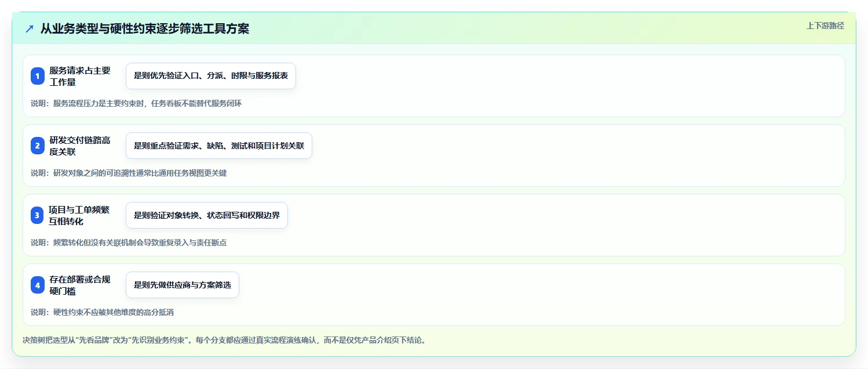Click the text 服务请求占主要工作量
This screenshot has width=868, height=369.
[80, 76]
